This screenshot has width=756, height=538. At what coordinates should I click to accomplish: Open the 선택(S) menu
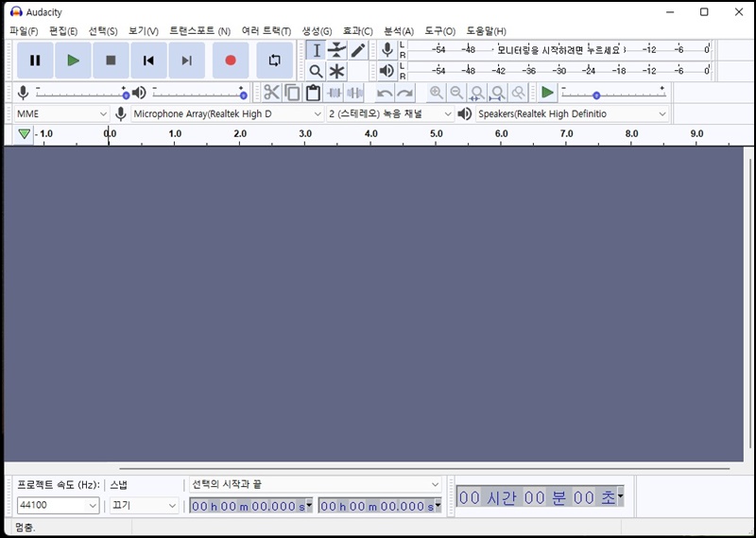point(103,31)
